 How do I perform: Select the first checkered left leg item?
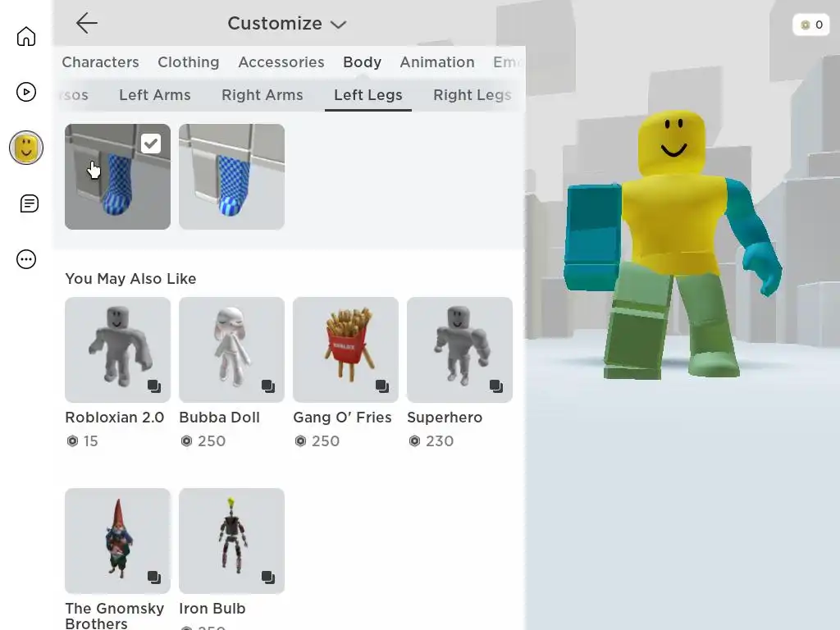click(118, 177)
